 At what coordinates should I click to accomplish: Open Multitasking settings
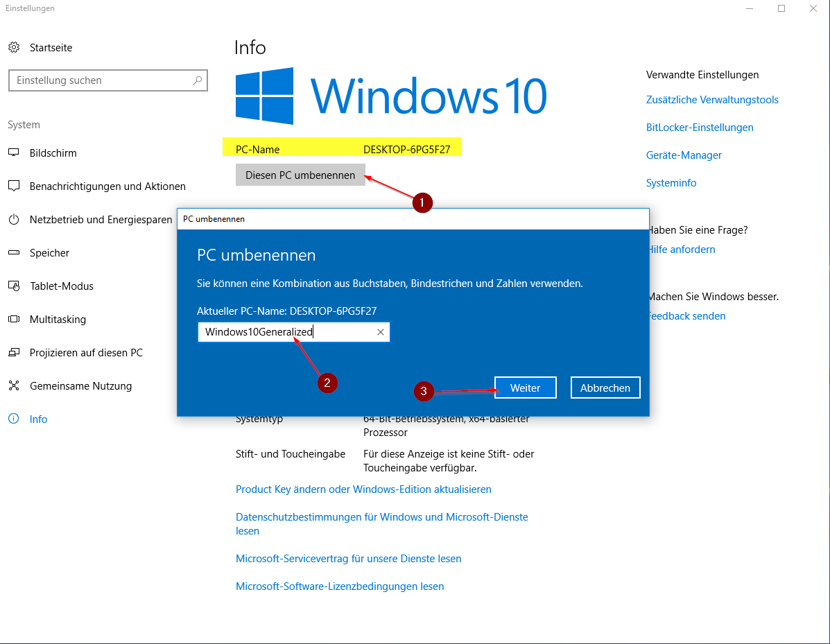coord(58,320)
